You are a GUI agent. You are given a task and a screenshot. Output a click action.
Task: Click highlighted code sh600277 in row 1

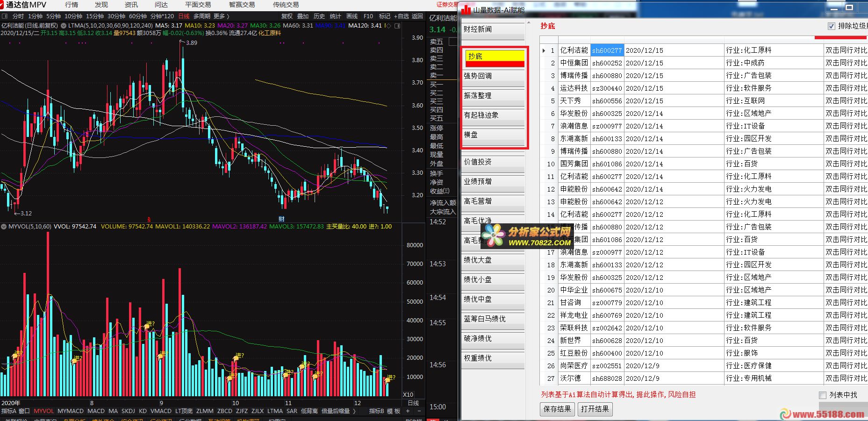point(607,50)
